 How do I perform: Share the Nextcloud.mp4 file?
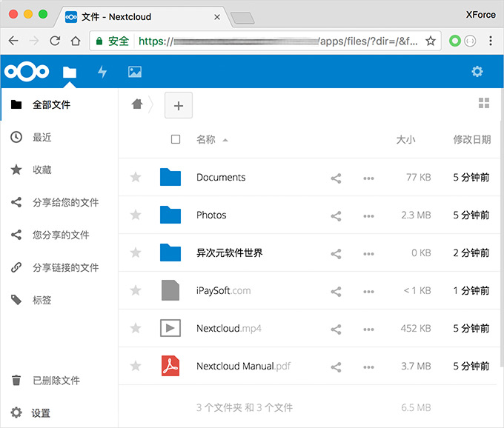[x=336, y=329]
